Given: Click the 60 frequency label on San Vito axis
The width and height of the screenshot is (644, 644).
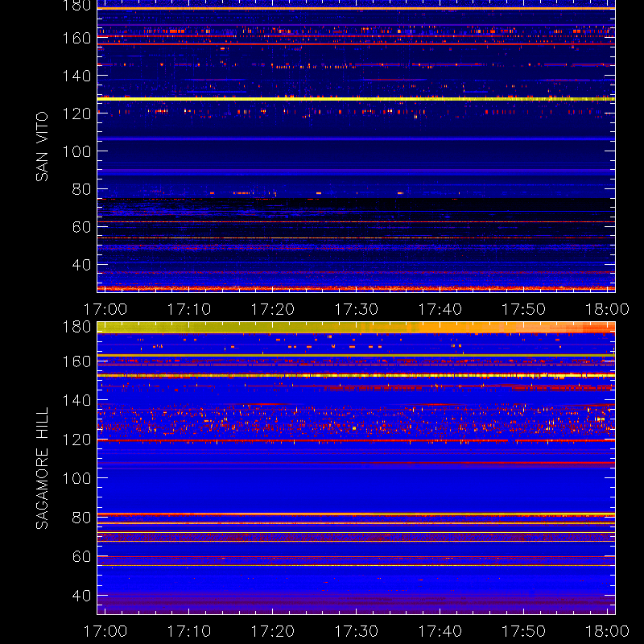Looking at the screenshot, I should coord(81,227).
